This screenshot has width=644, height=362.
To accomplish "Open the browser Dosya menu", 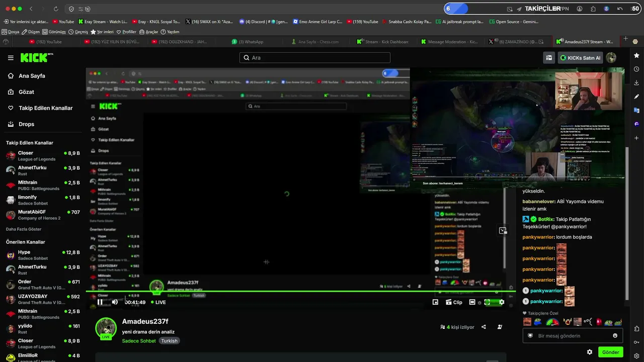I will [x=11, y=32].
